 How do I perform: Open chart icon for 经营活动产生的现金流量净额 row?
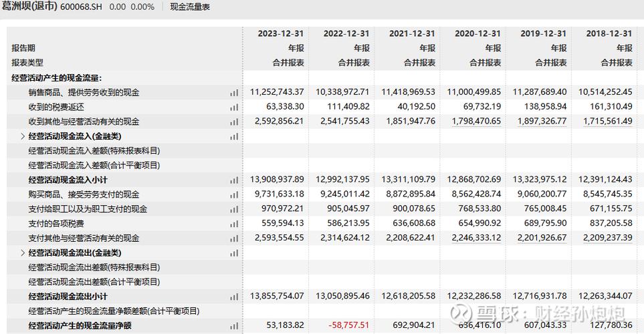click(x=234, y=326)
